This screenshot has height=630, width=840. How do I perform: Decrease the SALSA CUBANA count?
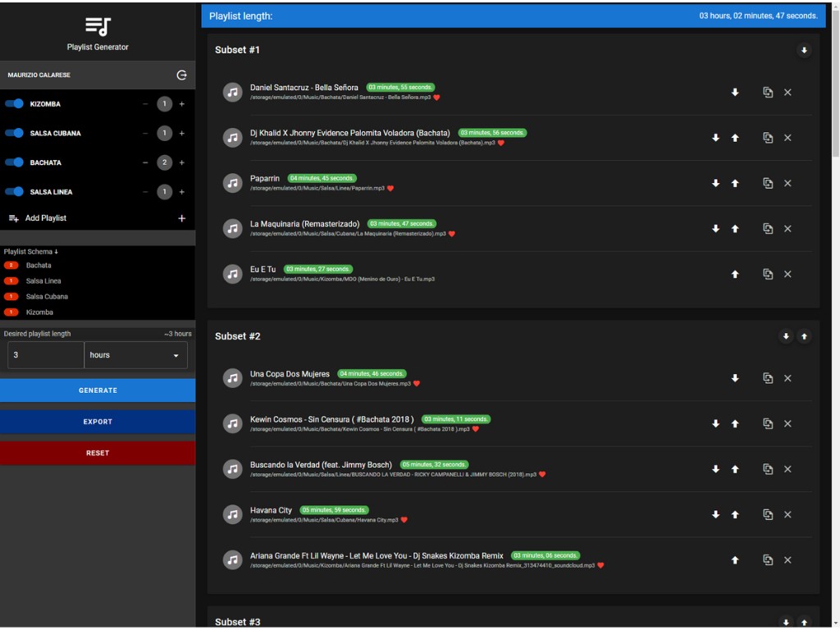145,133
